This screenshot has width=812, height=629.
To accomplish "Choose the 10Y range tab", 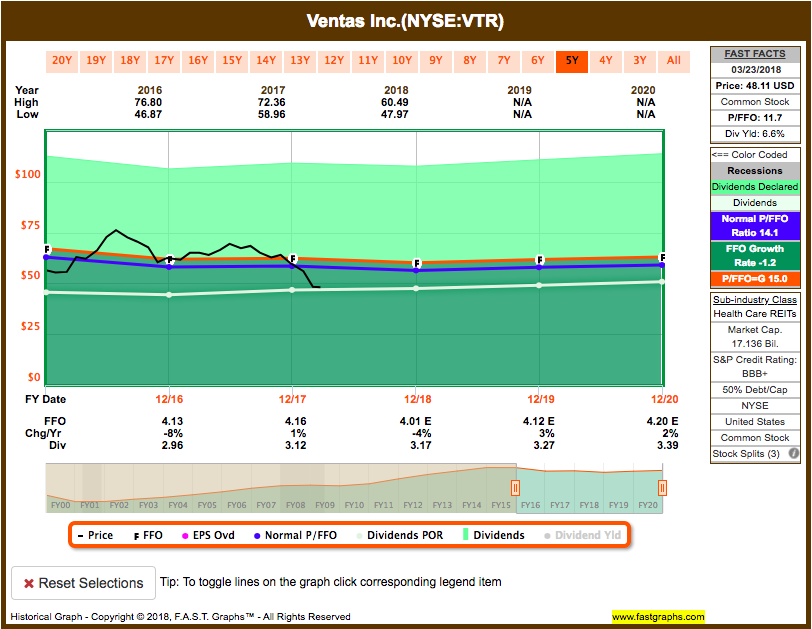I will tap(402, 61).
